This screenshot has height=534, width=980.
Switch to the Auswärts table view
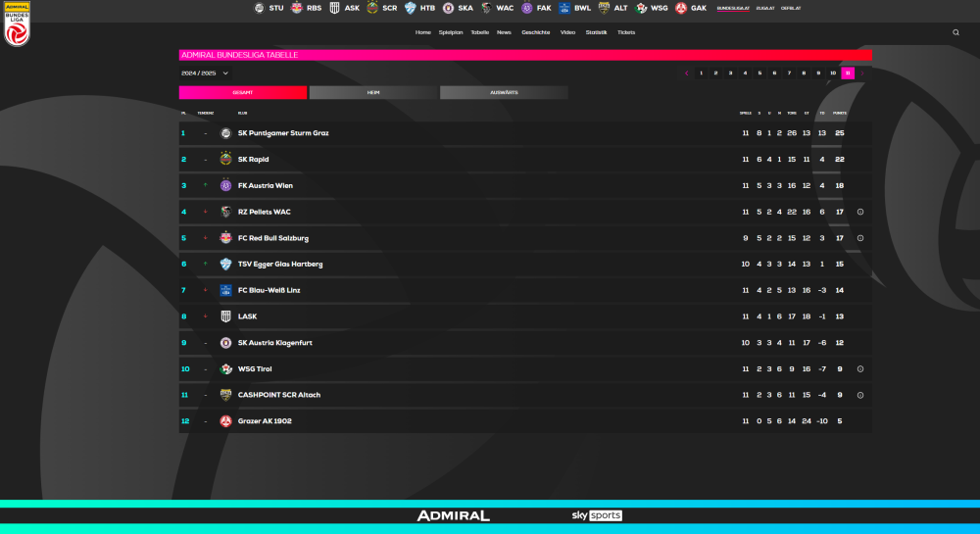pos(504,92)
